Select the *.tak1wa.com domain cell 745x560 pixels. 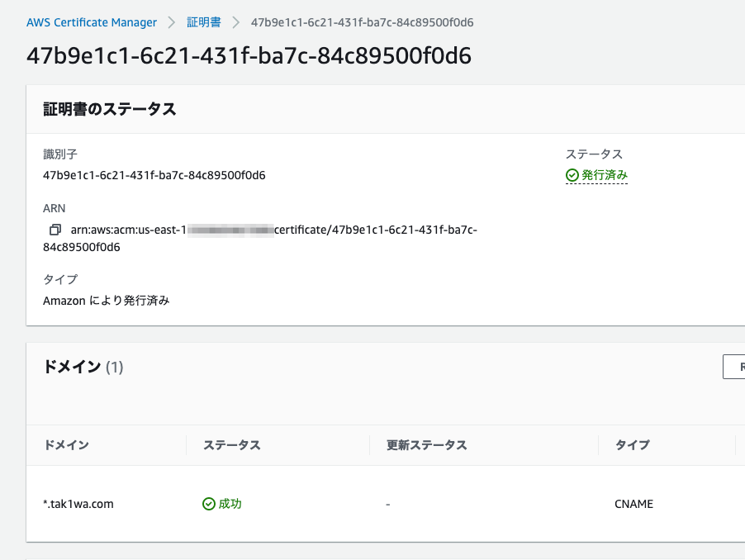click(x=78, y=504)
